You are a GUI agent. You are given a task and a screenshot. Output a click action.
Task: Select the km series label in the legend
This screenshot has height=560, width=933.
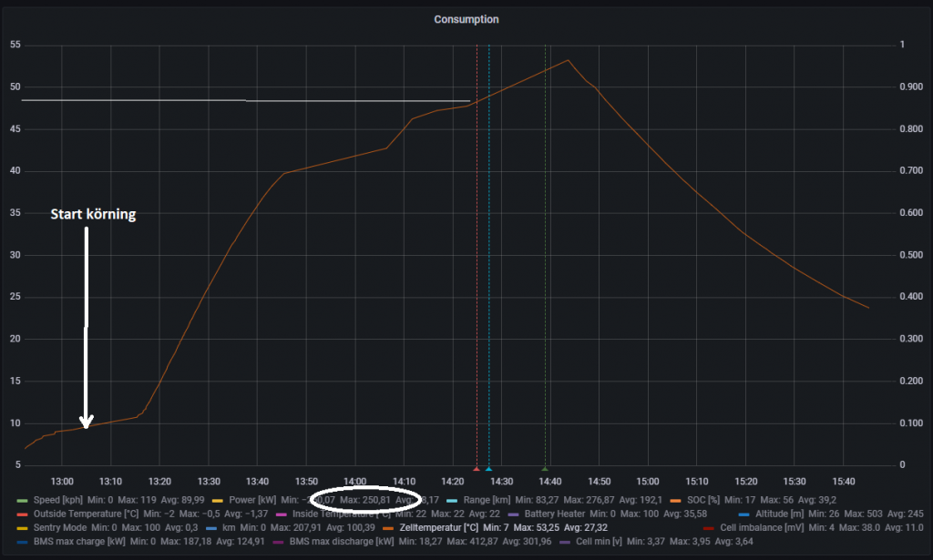(x=227, y=527)
